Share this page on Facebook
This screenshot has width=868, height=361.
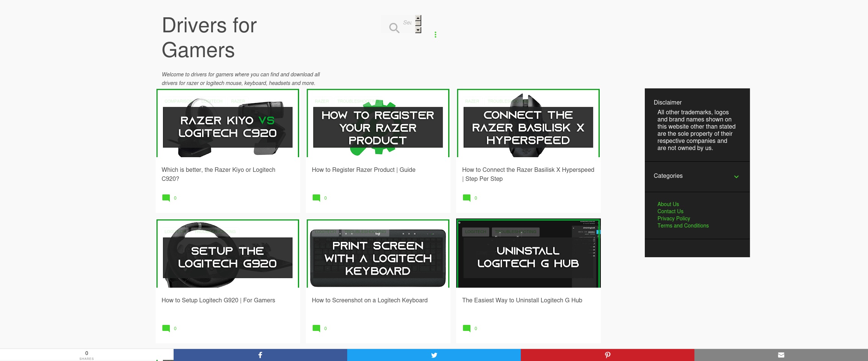click(260, 355)
